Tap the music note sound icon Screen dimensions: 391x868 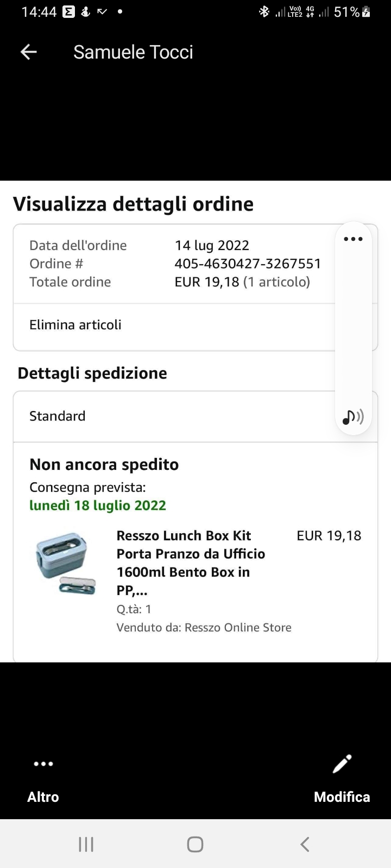click(353, 417)
